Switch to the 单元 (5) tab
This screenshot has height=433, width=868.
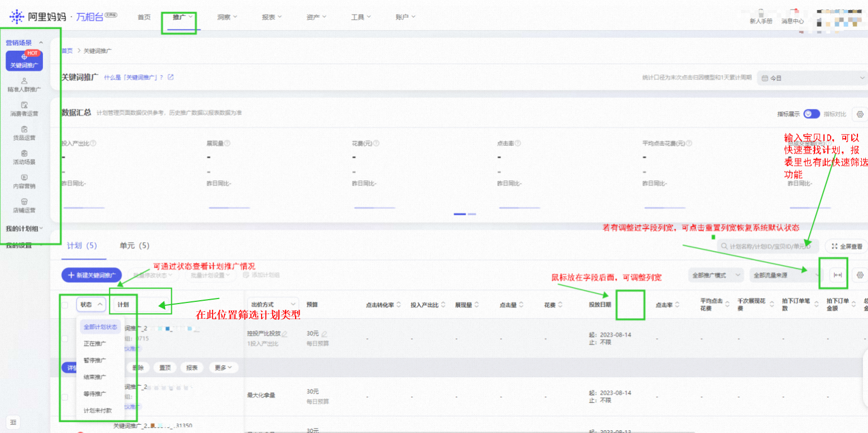[x=134, y=246]
